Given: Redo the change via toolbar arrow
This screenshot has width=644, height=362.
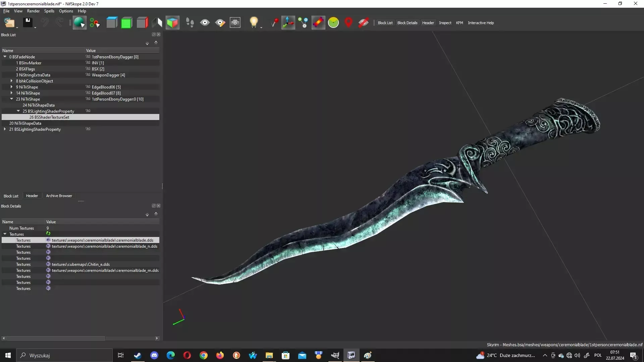Looking at the screenshot, I should pyautogui.click(x=59, y=23).
